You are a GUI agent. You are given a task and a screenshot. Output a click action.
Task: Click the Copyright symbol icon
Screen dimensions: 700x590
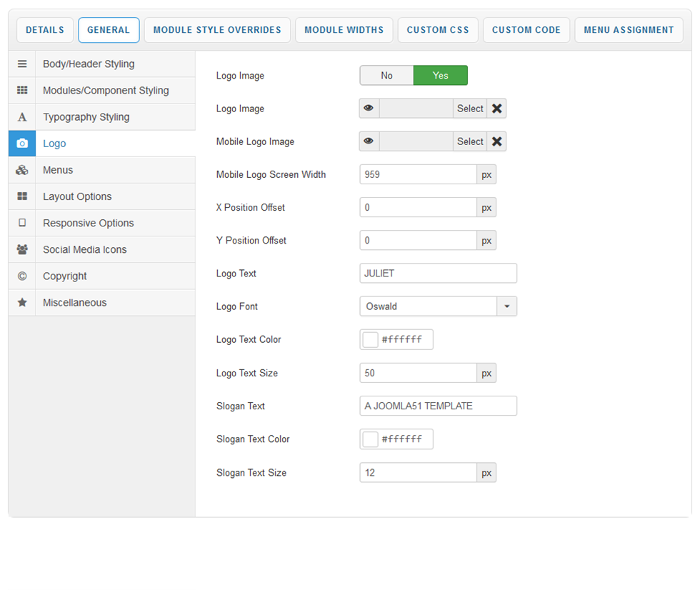click(x=22, y=276)
